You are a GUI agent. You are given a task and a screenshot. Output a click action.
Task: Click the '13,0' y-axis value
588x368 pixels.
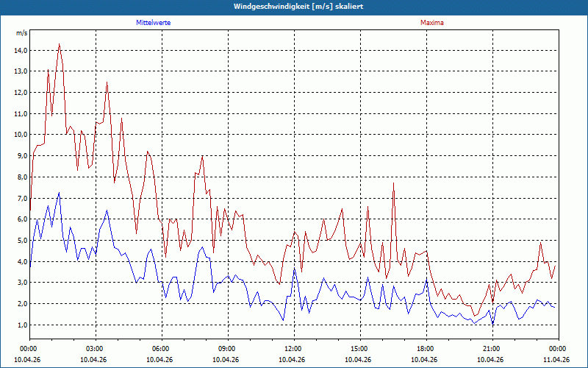pyautogui.click(x=21, y=71)
